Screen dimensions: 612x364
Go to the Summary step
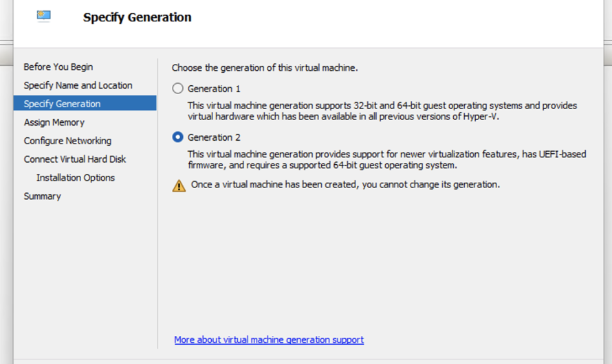coord(43,196)
